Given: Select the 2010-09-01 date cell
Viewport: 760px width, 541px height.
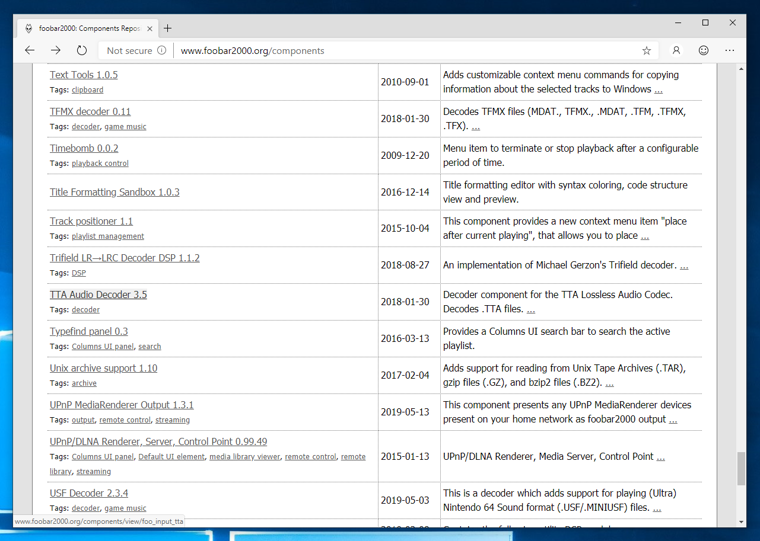Looking at the screenshot, I should 405,82.
